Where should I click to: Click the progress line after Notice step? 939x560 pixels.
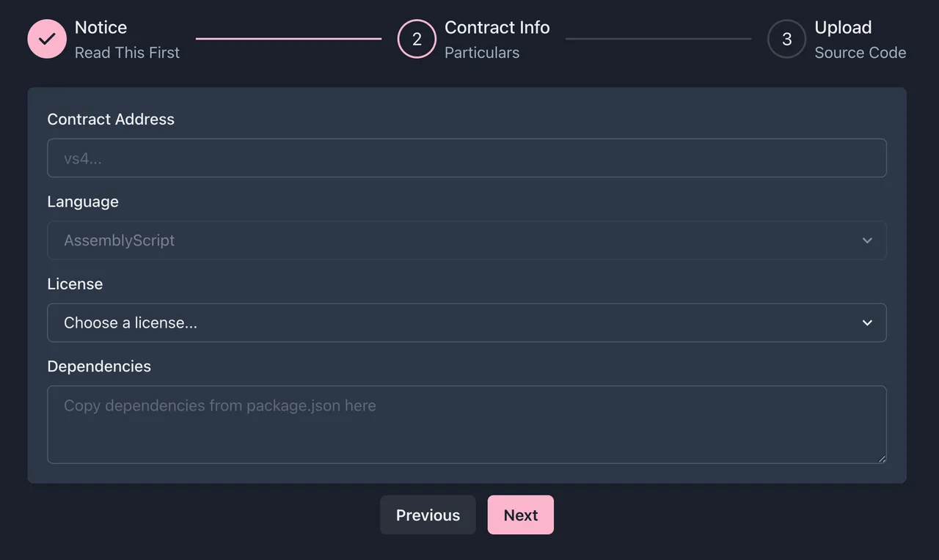pos(288,39)
